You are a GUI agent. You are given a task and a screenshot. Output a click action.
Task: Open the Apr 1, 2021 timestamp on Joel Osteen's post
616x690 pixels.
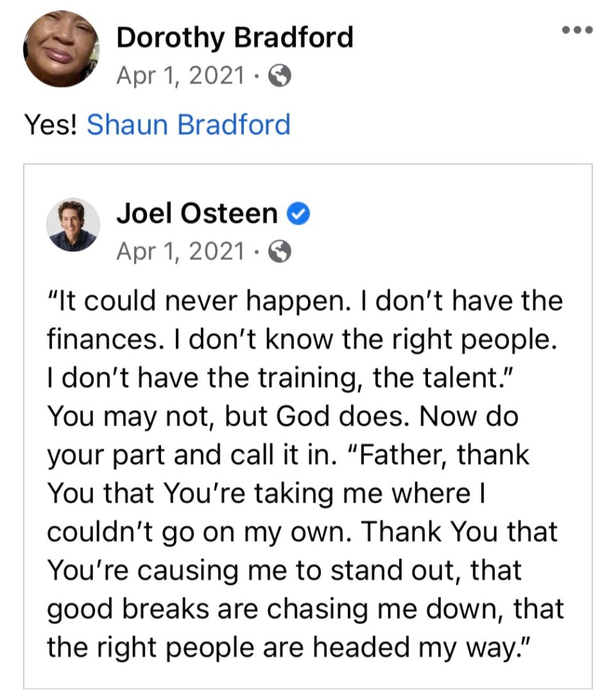click(180, 252)
